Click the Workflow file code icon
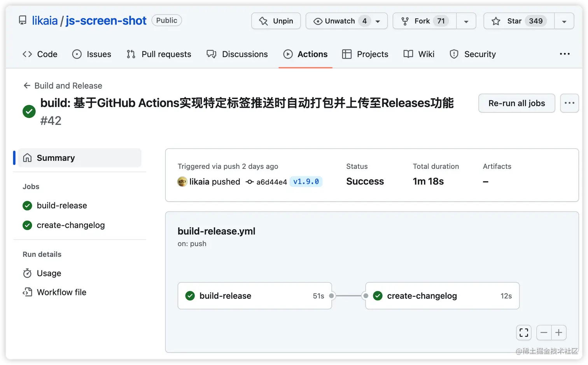 [27, 292]
